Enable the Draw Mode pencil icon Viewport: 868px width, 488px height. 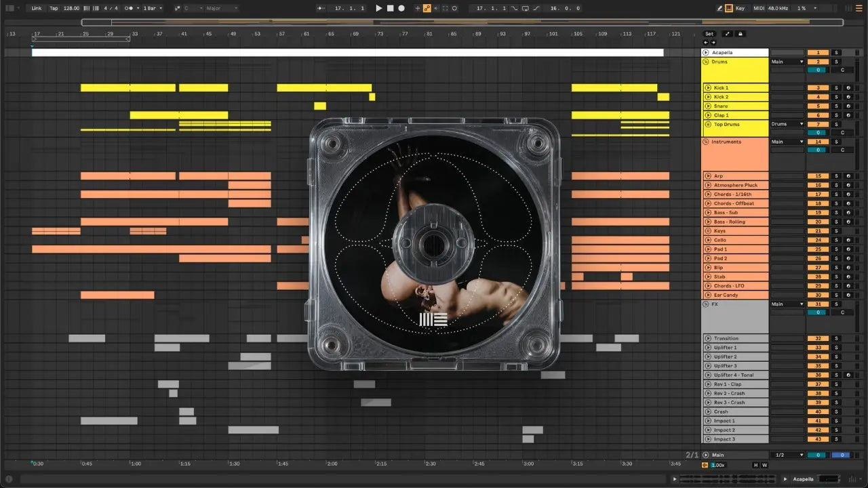coord(719,8)
